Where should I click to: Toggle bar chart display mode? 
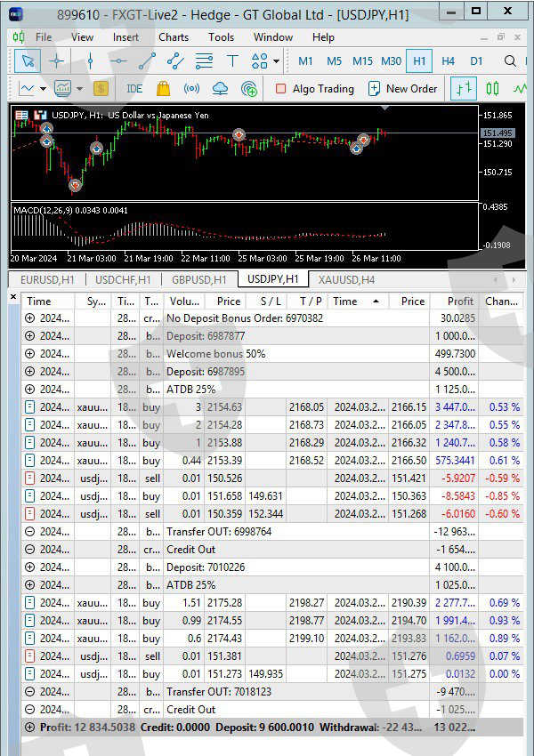click(463, 89)
